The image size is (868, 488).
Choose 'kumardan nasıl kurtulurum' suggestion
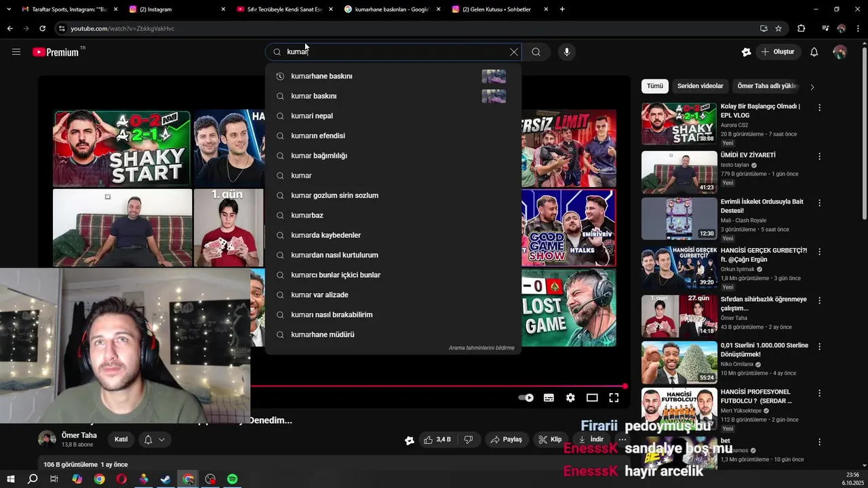point(393,255)
